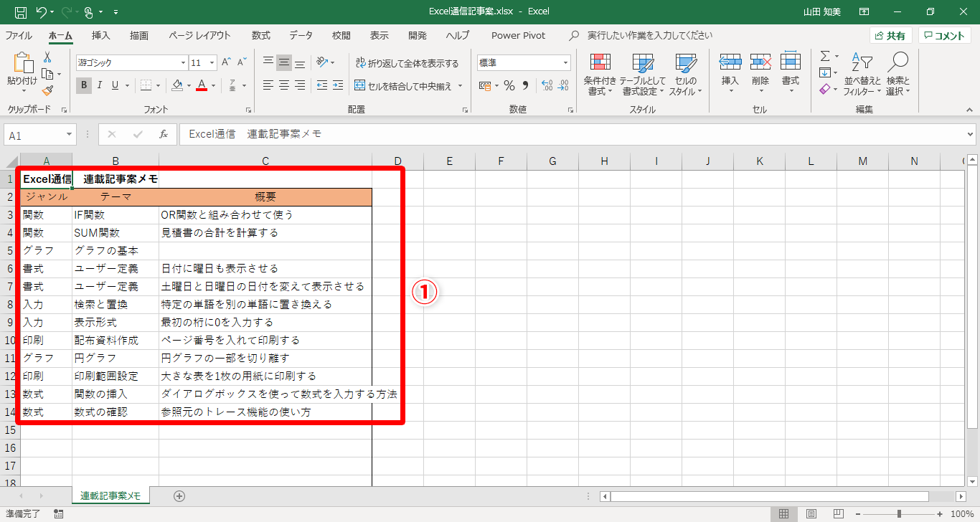Increase decimal places

coord(547,86)
